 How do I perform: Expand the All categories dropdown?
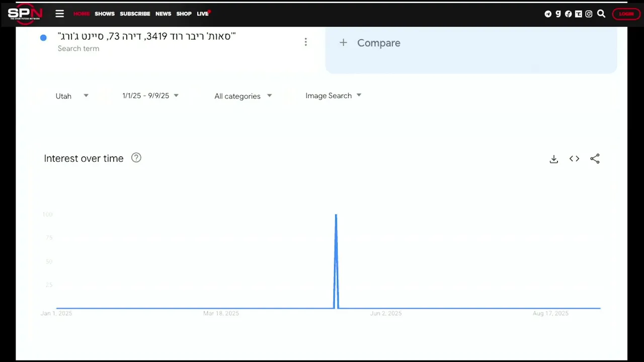click(x=243, y=96)
